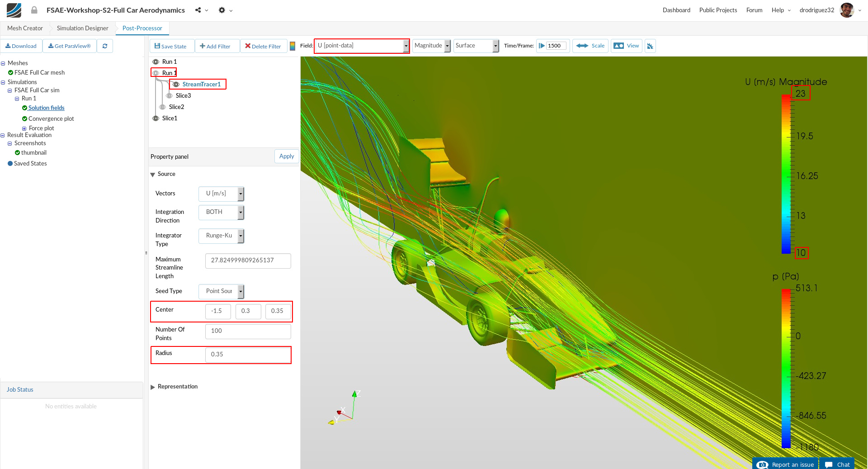Click the user profile avatar

(847, 10)
